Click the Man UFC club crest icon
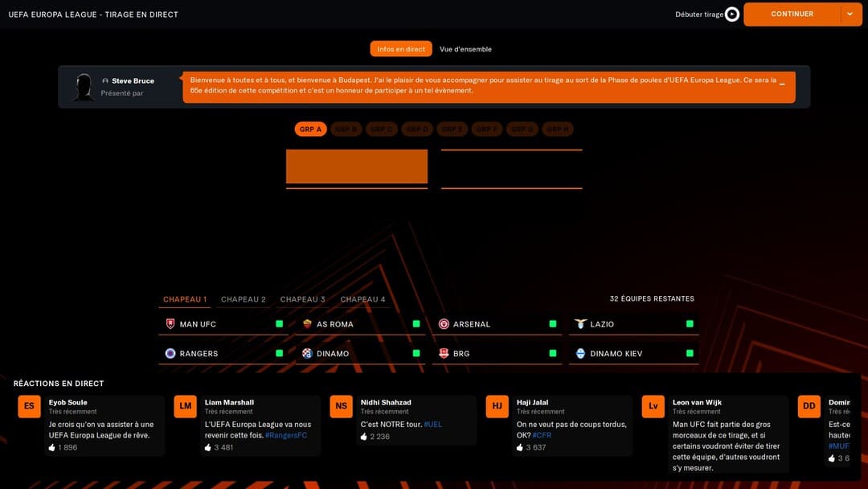This screenshot has height=489, width=868. coord(170,324)
